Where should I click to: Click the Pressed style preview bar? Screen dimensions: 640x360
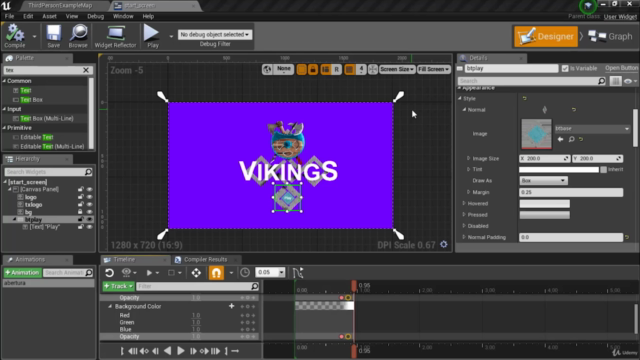click(544, 215)
